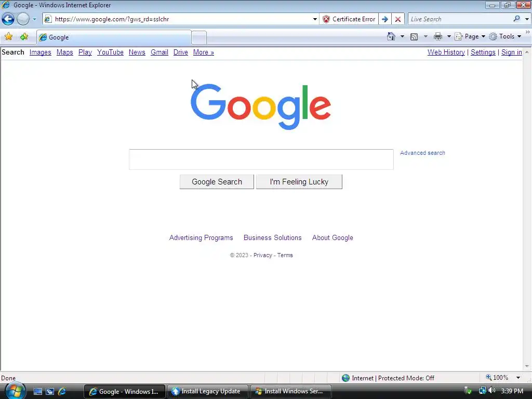Open the Gmail link

coord(159,52)
